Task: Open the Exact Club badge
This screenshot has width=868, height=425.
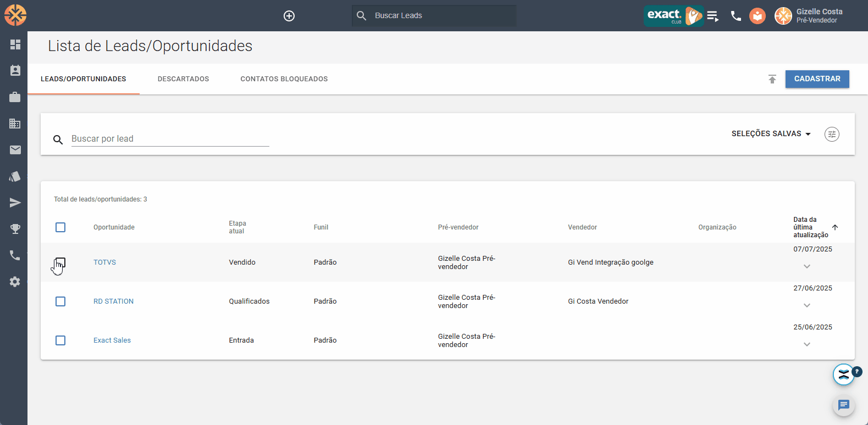Action: (x=673, y=15)
